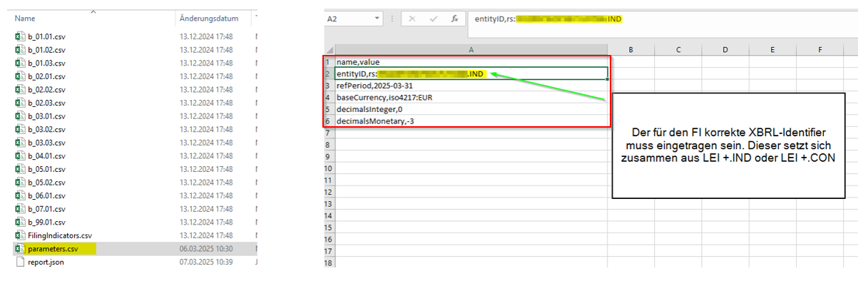Select the b_03.01.csv file icon
Image resolution: width=868 pixels, height=281 pixels.
pyautogui.click(x=20, y=116)
